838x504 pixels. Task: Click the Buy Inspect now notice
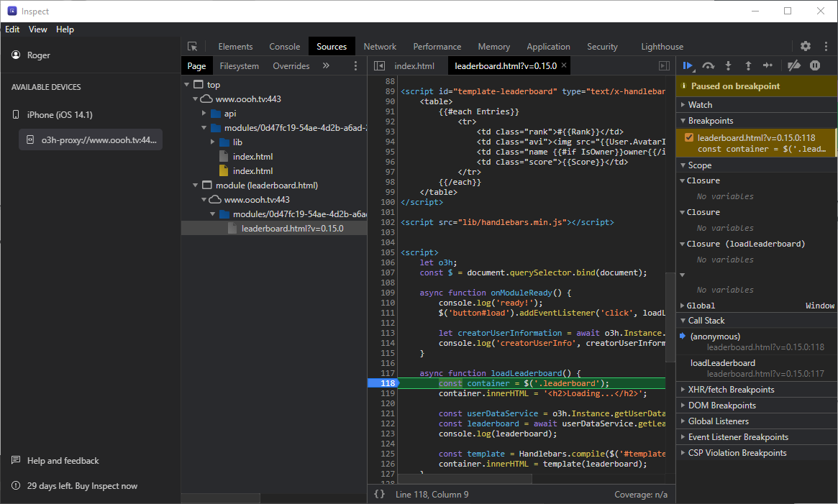coord(82,486)
